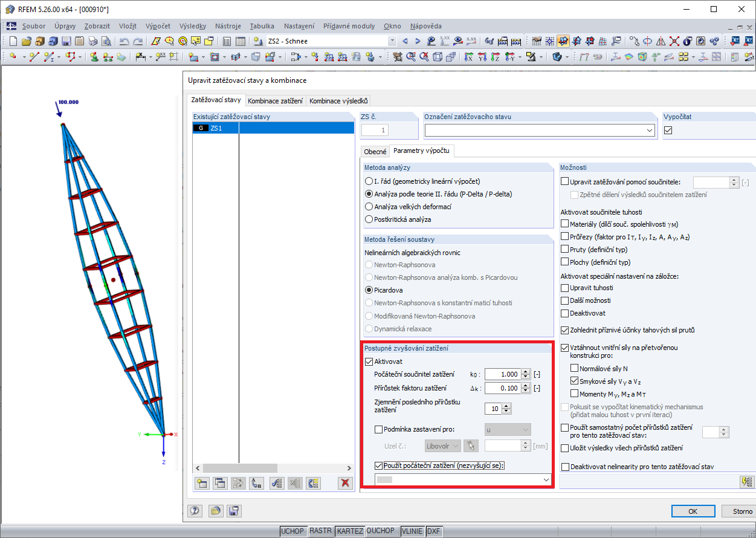Screen dimensions: 756x538
Task: Increase Přírůstek faktoru zatížení spinner
Action: [526, 386]
